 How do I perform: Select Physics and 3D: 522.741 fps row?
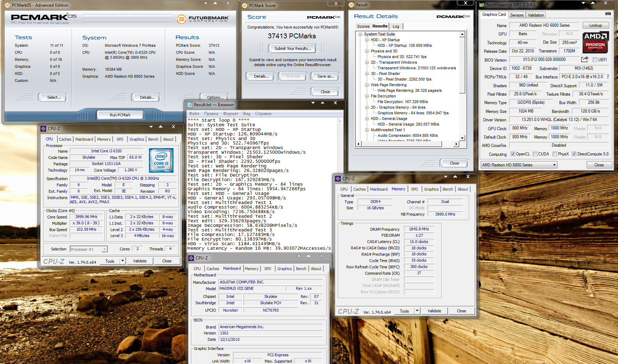click(x=402, y=57)
